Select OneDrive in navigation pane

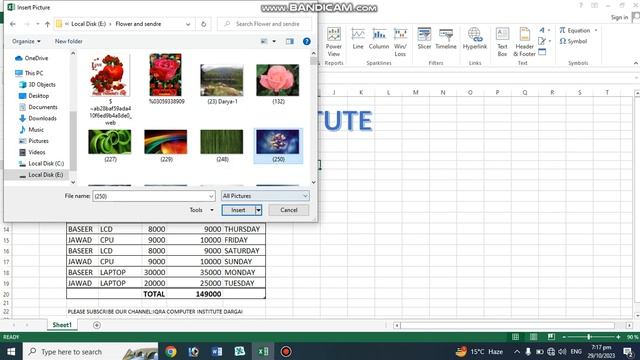(x=32, y=58)
